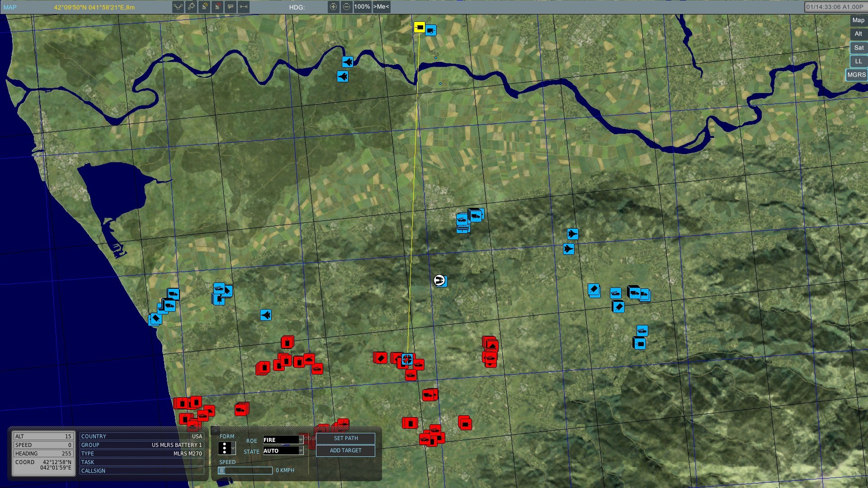Click the zoom-in plus icon near HDG
This screenshot has width=868, height=488.
pyautogui.click(x=335, y=7)
